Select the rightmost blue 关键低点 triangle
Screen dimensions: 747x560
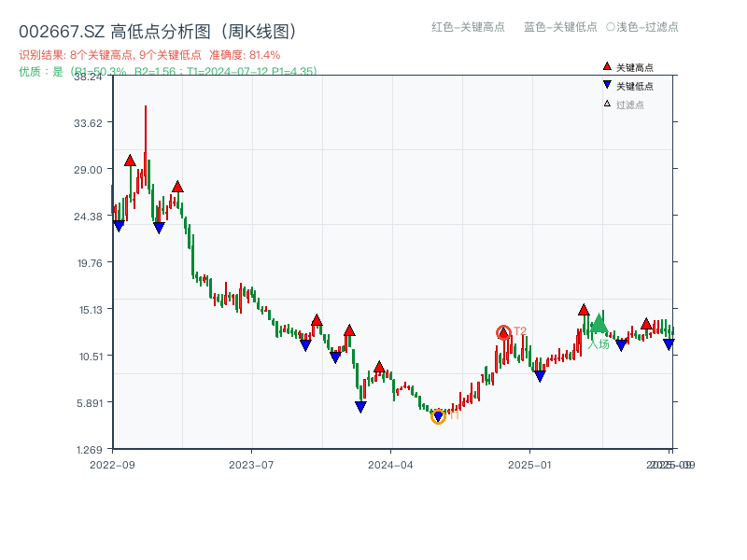pyautogui.click(x=669, y=343)
